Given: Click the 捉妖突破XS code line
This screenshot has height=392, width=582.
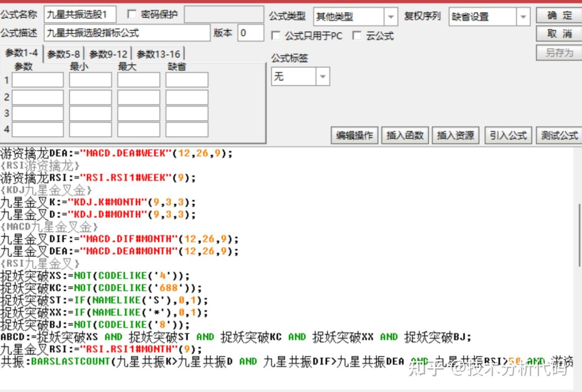Looking at the screenshot, I should click(95, 276).
